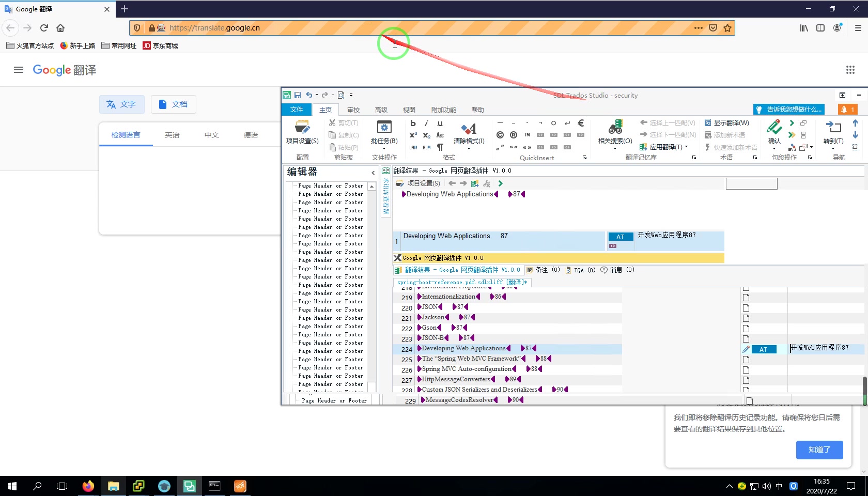Apply subscript formatting
Viewport: 868px width, 496px height.
tap(426, 135)
